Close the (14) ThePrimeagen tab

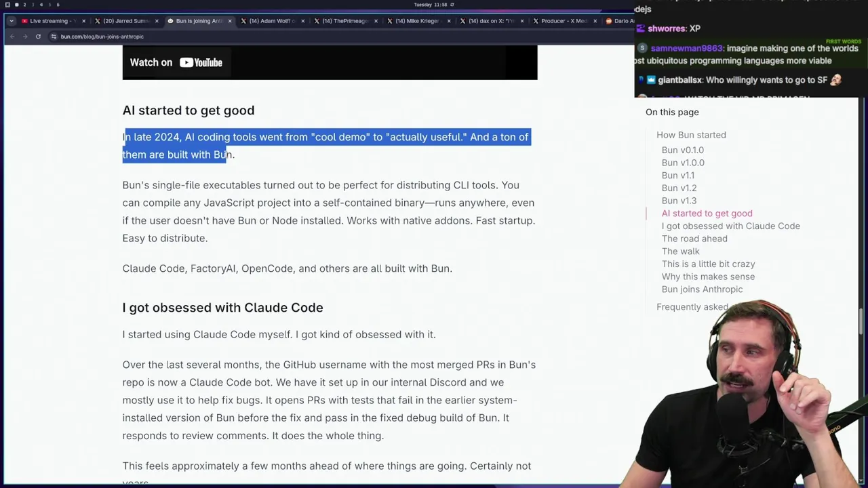[x=376, y=21]
